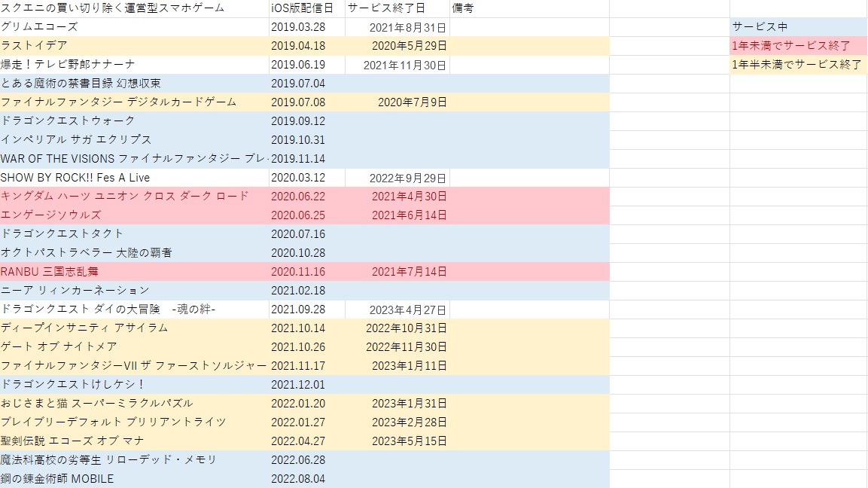The height and width of the screenshot is (488, 868).
Task: Select the cell キングダム ハーツ ユニオン クロス ダーク ロード
Action: (x=135, y=197)
